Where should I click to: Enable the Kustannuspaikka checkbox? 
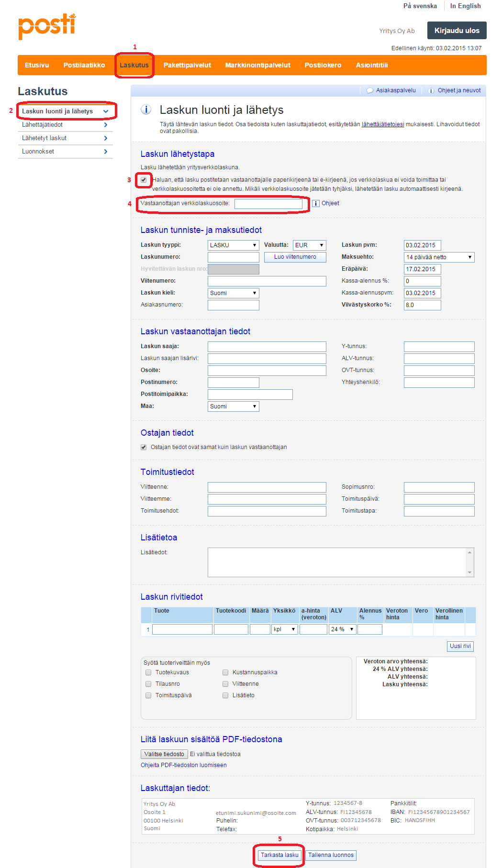pyautogui.click(x=225, y=672)
